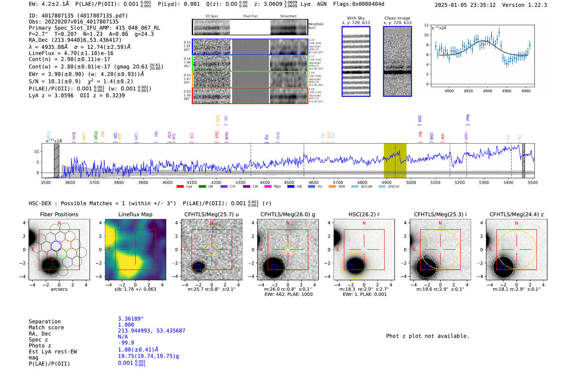This screenshot has height=392, width=576.
Task: Click the With Sky image thumbnail
Action: click(x=356, y=61)
